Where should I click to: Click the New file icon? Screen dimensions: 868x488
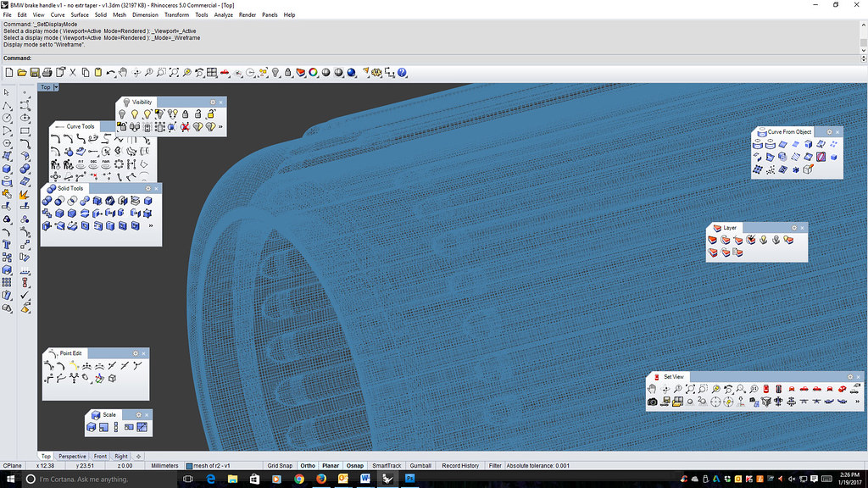click(x=9, y=73)
